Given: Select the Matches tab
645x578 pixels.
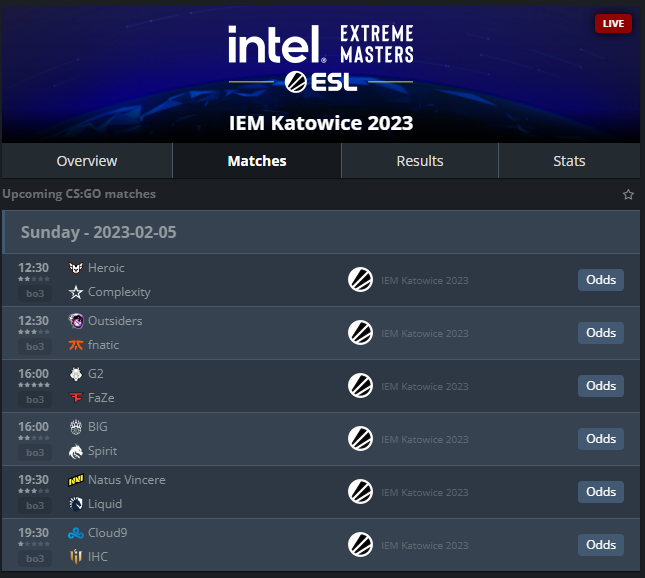Looking at the screenshot, I should pyautogui.click(x=257, y=161).
